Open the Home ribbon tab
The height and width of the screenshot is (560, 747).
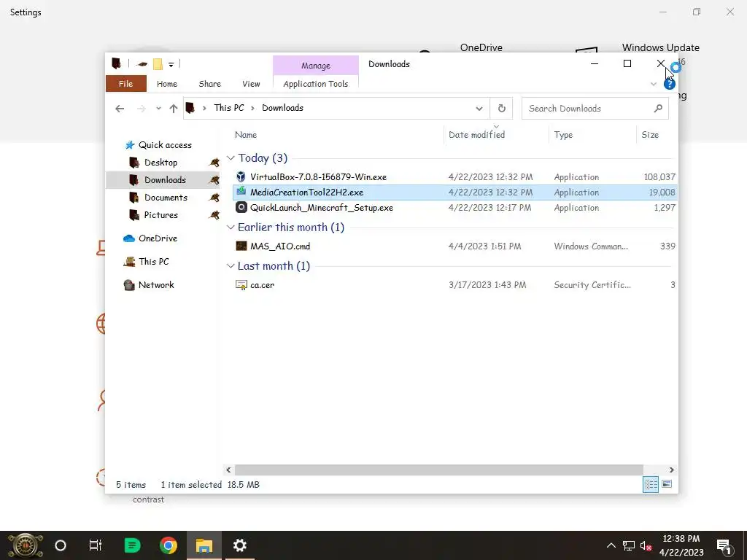coord(167,84)
